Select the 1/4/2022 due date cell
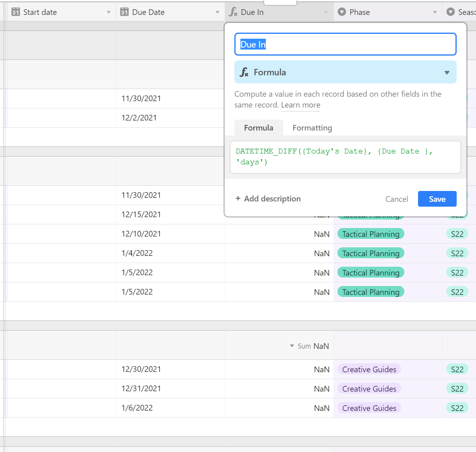This screenshot has width=476, height=452. pyautogui.click(x=171, y=253)
